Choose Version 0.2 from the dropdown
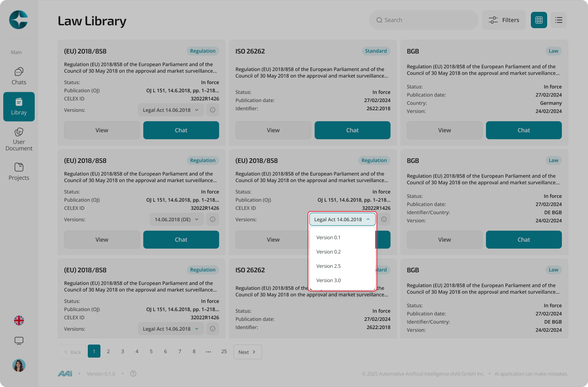The image size is (588, 387). point(342,252)
